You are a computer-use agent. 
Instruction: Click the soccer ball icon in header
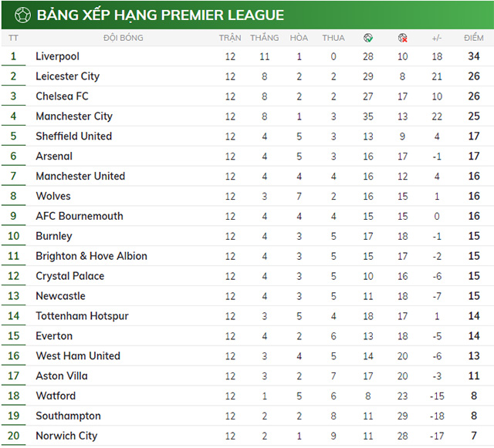tap(22, 15)
